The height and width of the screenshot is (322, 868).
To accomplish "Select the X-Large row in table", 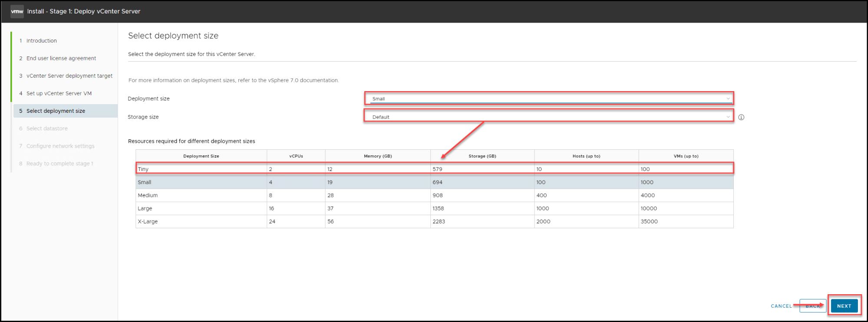I will [x=435, y=221].
